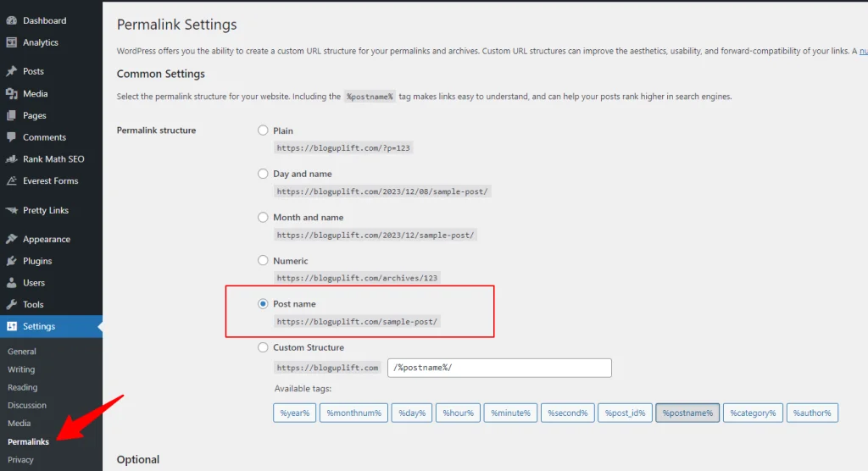Screen dimensions: 868x471
Task: Select the Plain permalink radio button
Action: coord(263,130)
